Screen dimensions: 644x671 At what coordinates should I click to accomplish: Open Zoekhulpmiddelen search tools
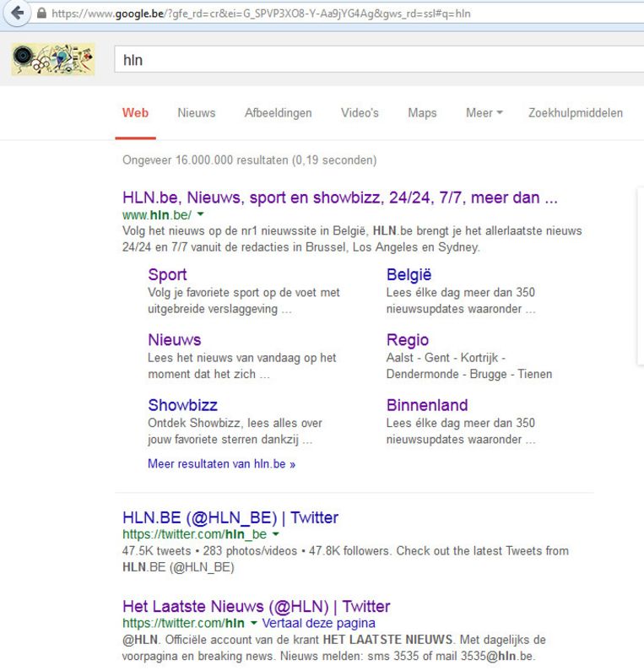tap(576, 113)
